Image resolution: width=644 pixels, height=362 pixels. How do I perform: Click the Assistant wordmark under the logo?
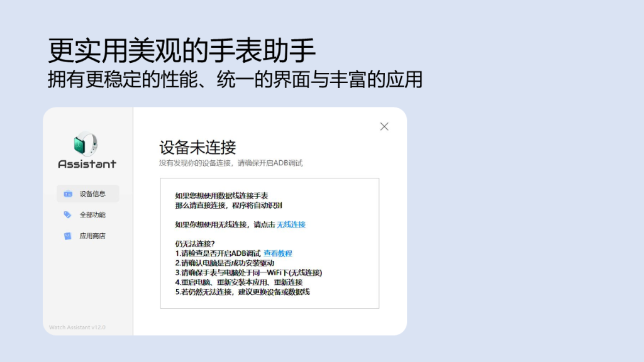click(87, 164)
